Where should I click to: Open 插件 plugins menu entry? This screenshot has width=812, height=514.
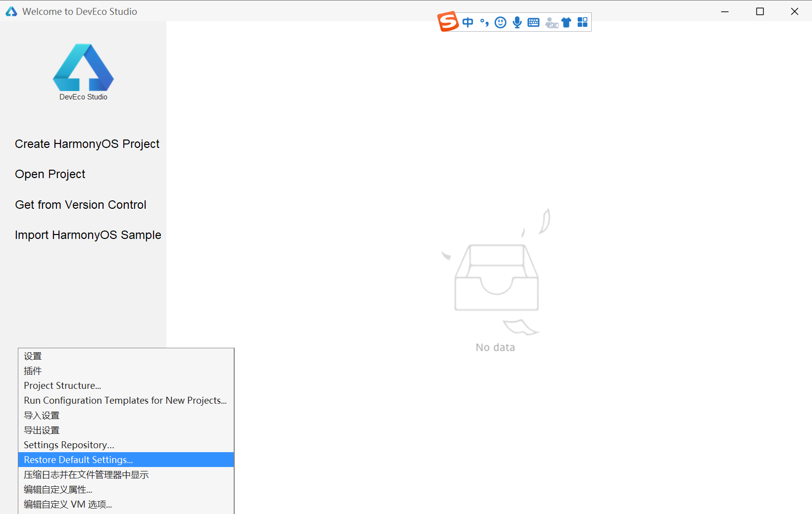click(x=126, y=371)
